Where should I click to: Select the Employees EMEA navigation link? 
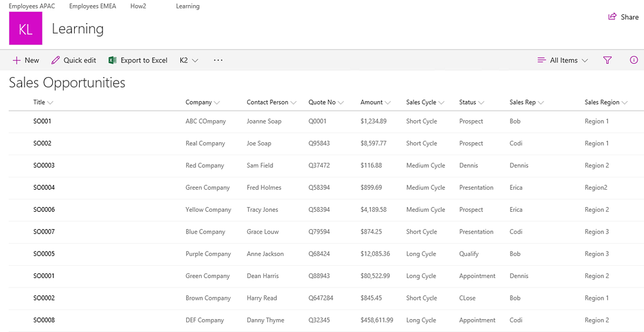(93, 6)
